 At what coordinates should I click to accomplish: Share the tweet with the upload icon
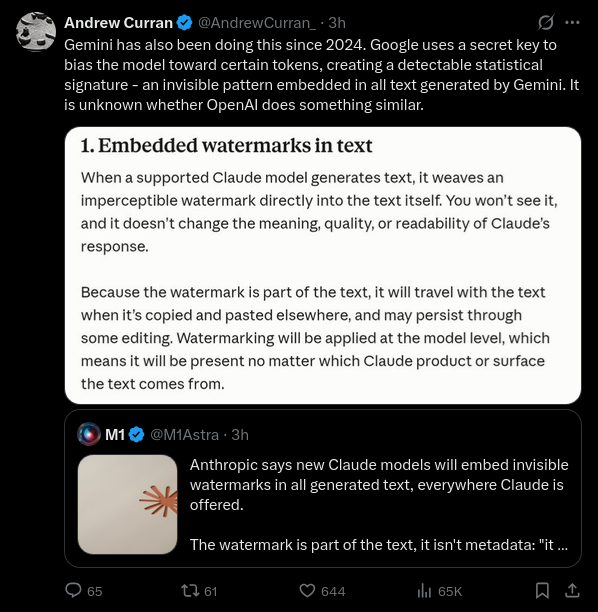(572, 591)
